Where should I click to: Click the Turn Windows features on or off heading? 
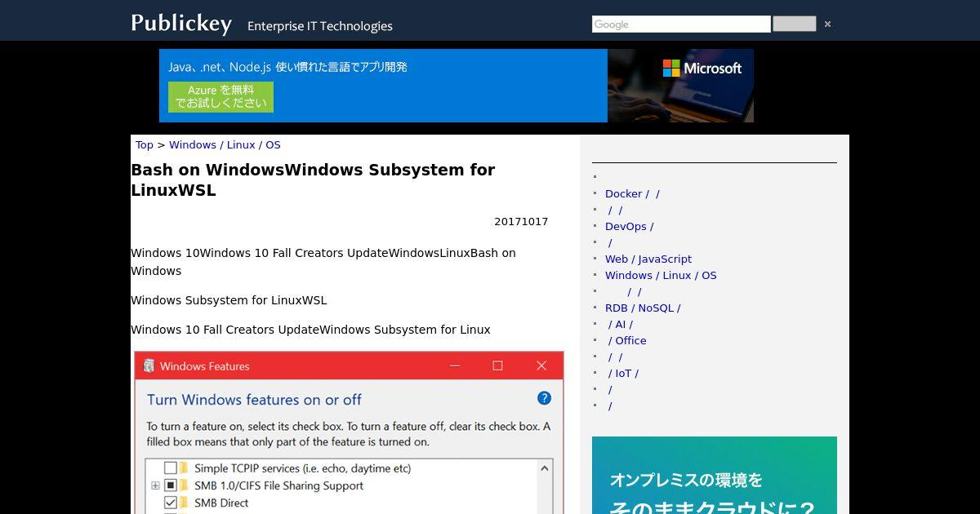(254, 400)
